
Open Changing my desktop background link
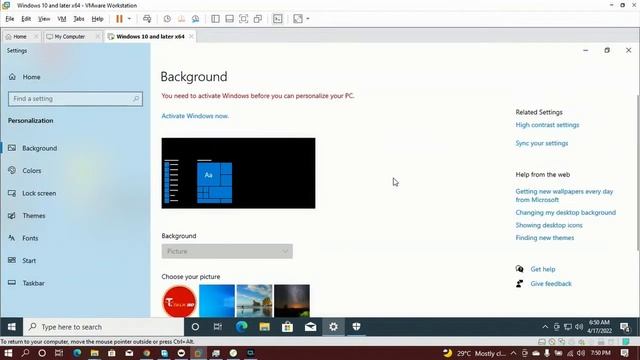tap(566, 213)
